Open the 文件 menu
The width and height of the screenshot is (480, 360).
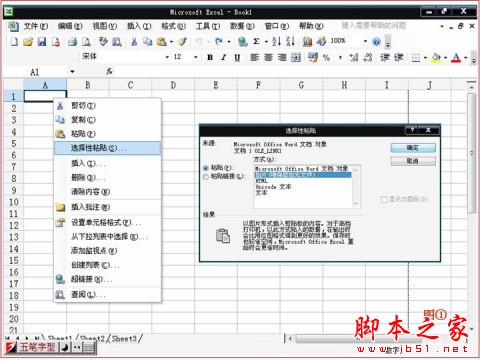pyautogui.click(x=36, y=26)
